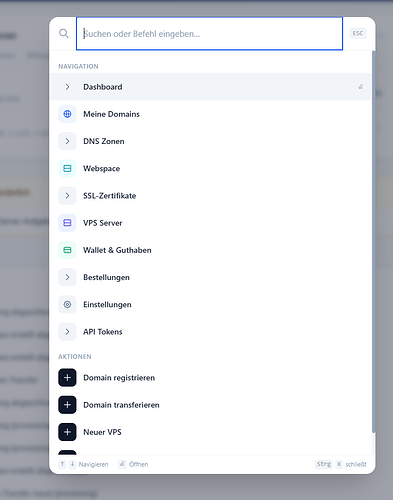Click the gear icon for Einstellungen
This screenshot has width=393, height=500.
click(67, 304)
